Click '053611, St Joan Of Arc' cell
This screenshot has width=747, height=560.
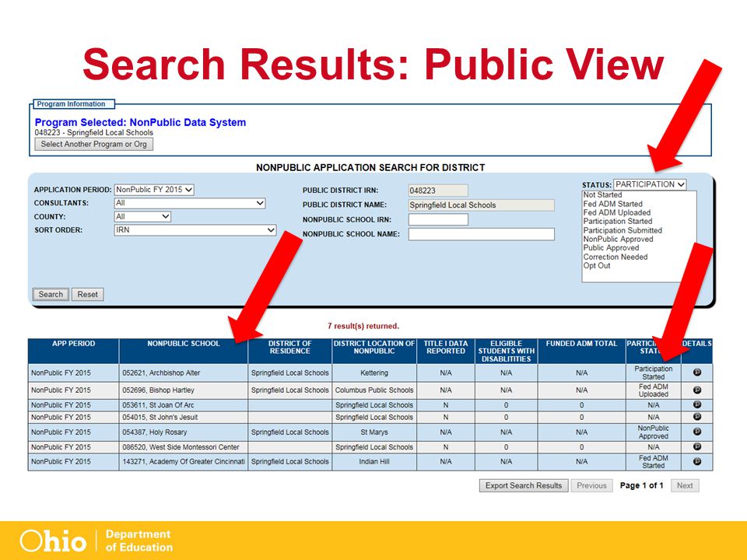(184, 405)
